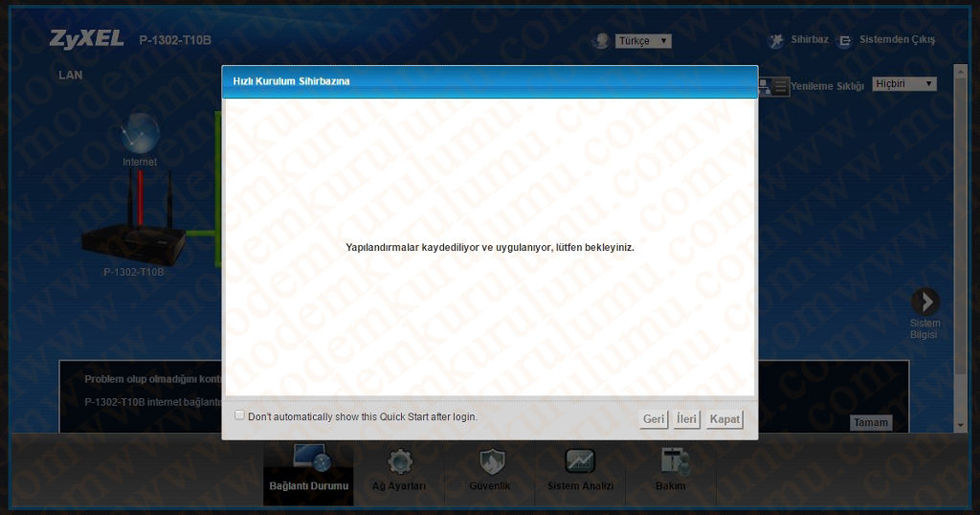Screen dimensions: 980x515
Task: Click the Hızlı Kurulum Sihirbazına title
Action: [291, 81]
